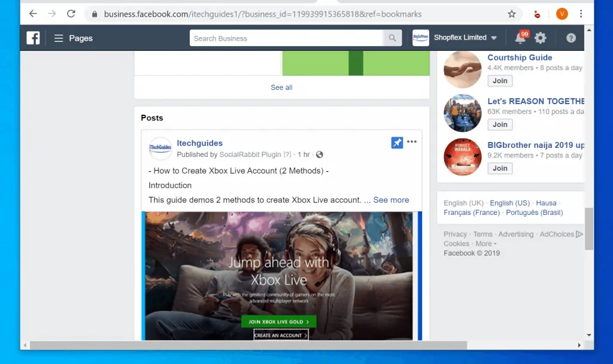Viewport: 613px width, 364px height.
Task: Click the search magnifier in Search Business
Action: tap(392, 38)
